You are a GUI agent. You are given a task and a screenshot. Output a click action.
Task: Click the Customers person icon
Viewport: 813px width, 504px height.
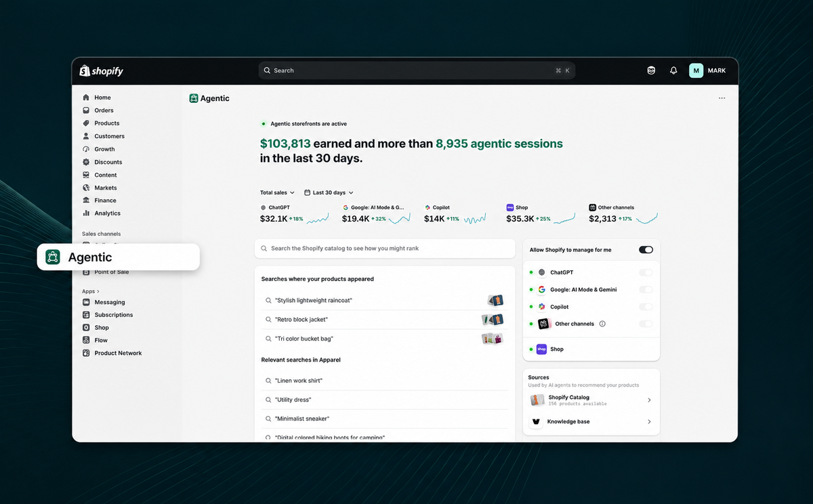(86, 136)
